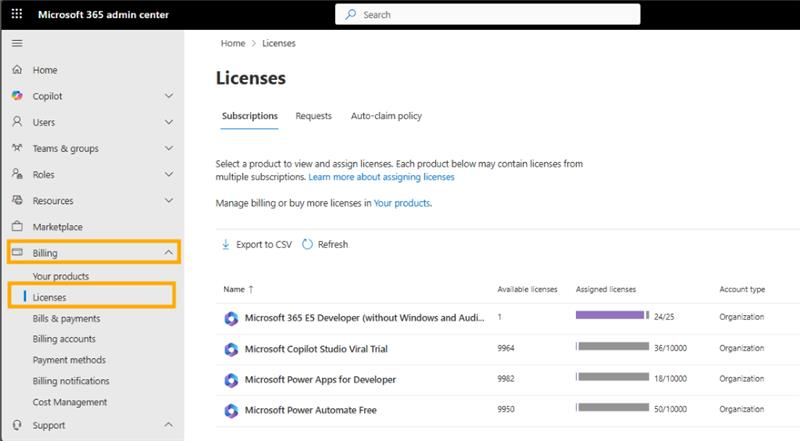Click the 9964 available licenses value
Screen dimensions: 800x441
click(506, 348)
